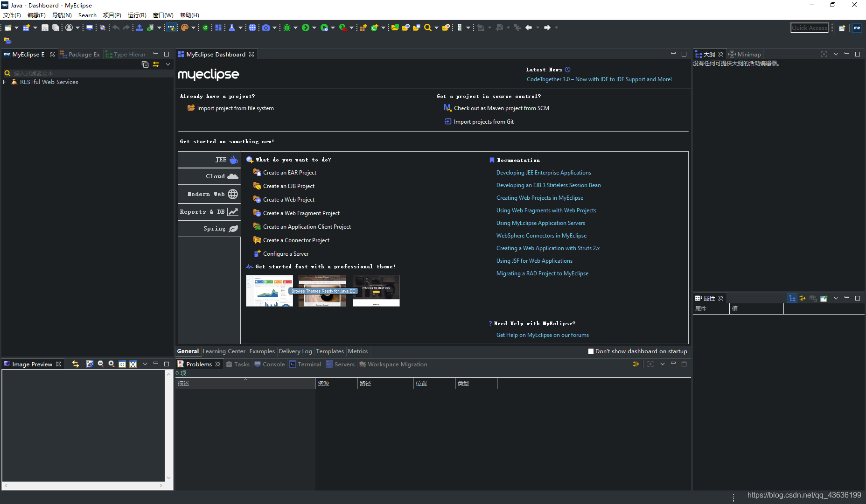Click Configure a Server link
Screen dimensions: 866x504
coord(286,254)
